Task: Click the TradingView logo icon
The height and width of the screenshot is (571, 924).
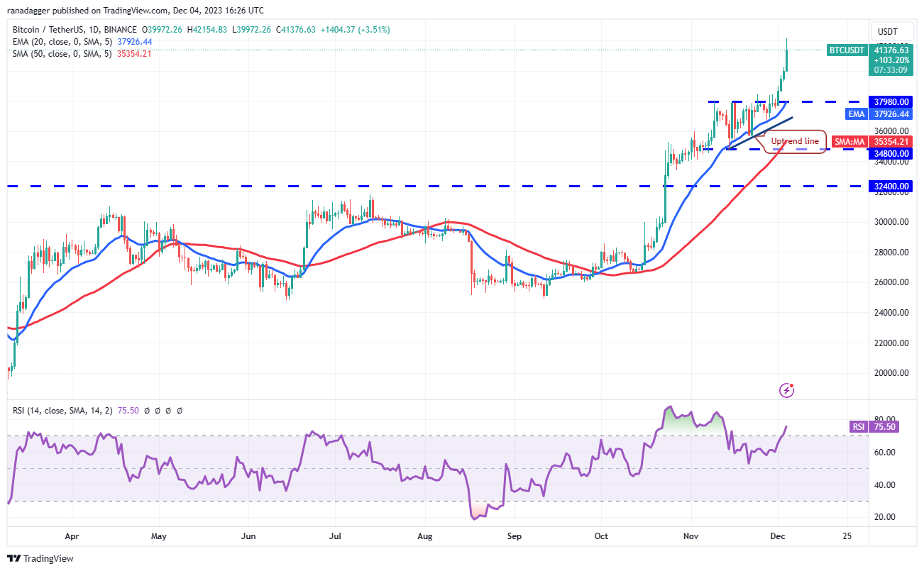Action: (16, 559)
